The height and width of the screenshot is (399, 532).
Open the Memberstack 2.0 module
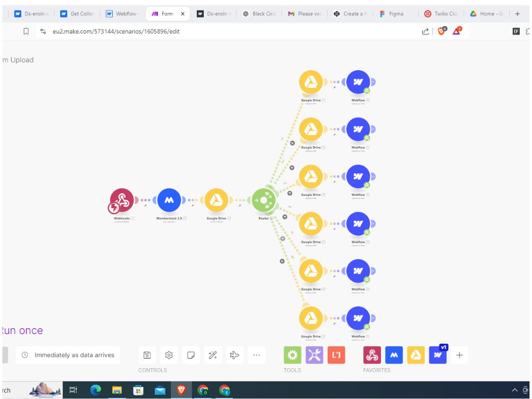coord(169,200)
